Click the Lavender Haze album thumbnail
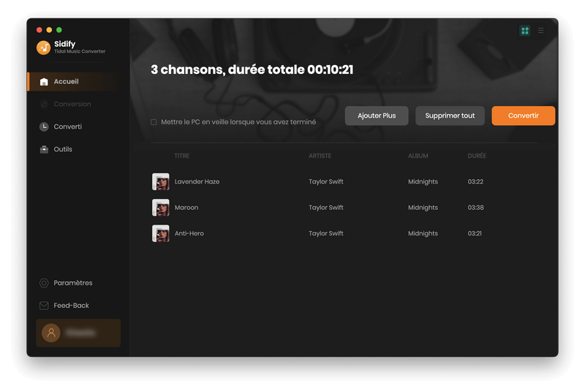 pyautogui.click(x=160, y=181)
